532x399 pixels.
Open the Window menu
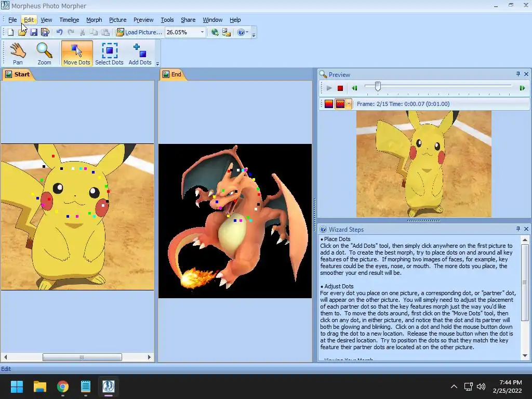(212, 20)
